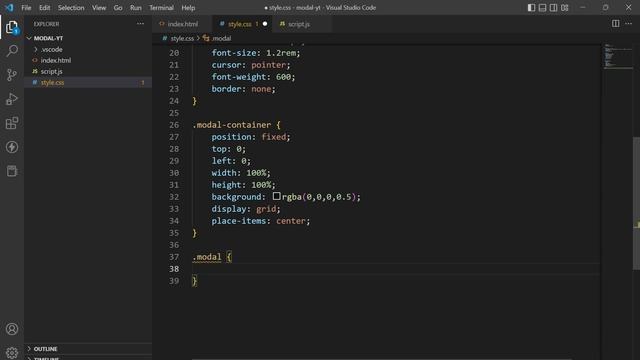The image size is (640, 360).
Task: Click the 'display: grid;' line
Action: [246, 209]
